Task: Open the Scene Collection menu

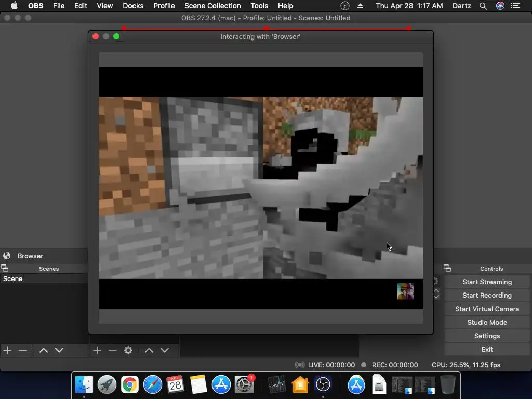Action: 212,6
